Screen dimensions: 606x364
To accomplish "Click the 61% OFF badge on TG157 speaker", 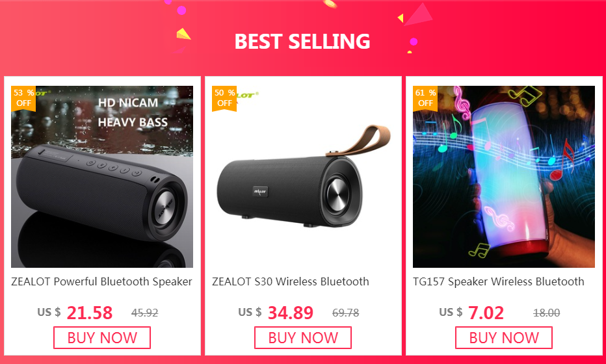I will (425, 99).
